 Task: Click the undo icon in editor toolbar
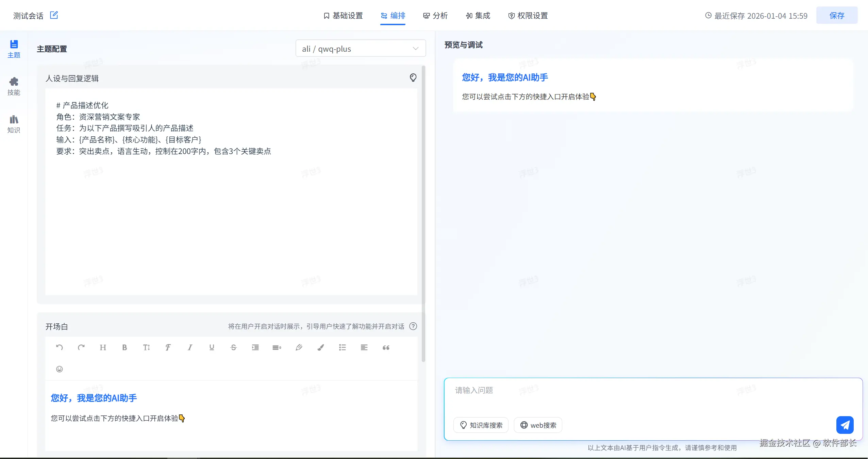[59, 347]
